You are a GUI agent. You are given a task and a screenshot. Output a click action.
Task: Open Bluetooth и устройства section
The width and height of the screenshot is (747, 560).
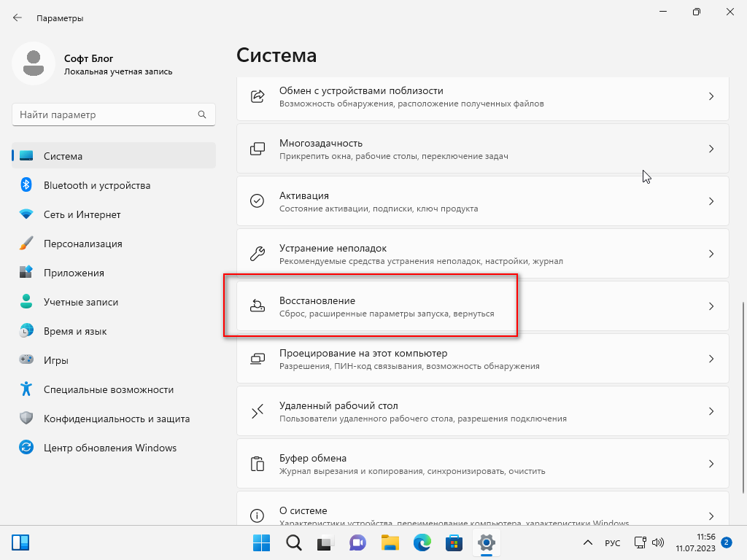pos(114,184)
